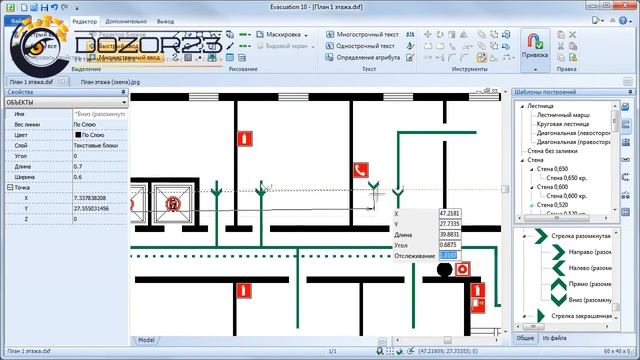Viewport: 640px width, 360px height.
Task: Click the glasses icon in right sidebar strip
Action: 626,195
